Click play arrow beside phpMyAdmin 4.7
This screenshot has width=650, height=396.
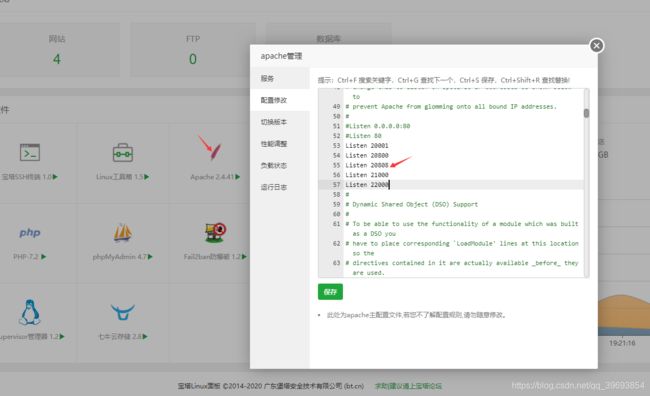(150, 257)
